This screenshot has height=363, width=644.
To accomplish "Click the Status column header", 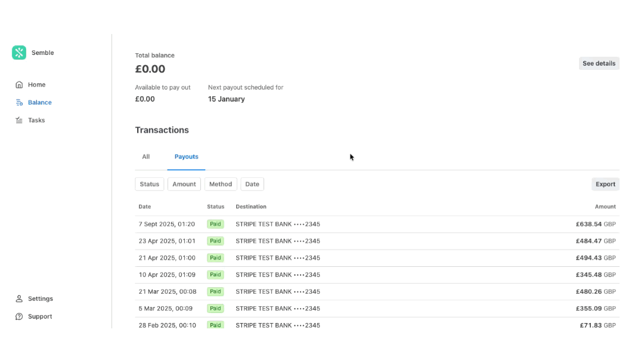I will click(216, 207).
